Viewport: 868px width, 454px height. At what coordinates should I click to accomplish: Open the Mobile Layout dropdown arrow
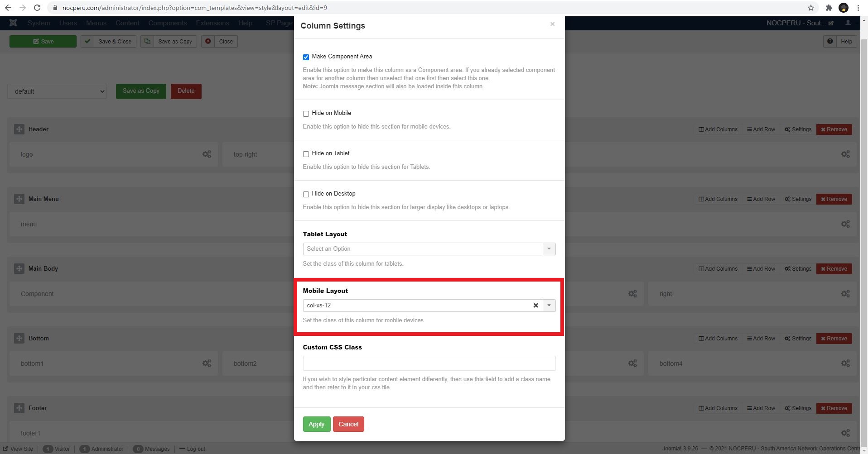(549, 306)
